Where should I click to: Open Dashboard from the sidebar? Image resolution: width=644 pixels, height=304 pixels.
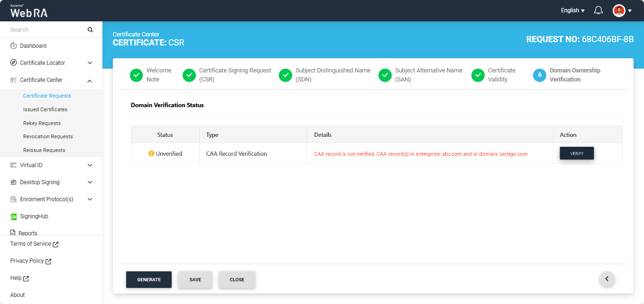(33, 46)
